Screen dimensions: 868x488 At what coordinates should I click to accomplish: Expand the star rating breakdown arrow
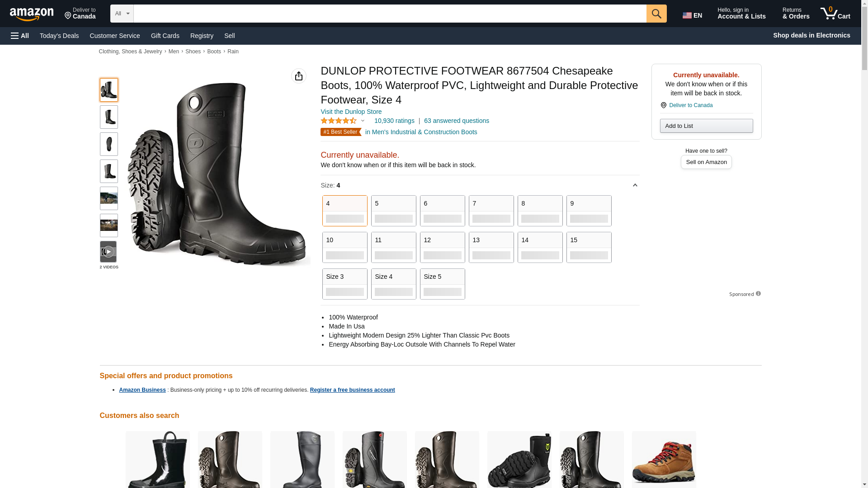tap(363, 121)
